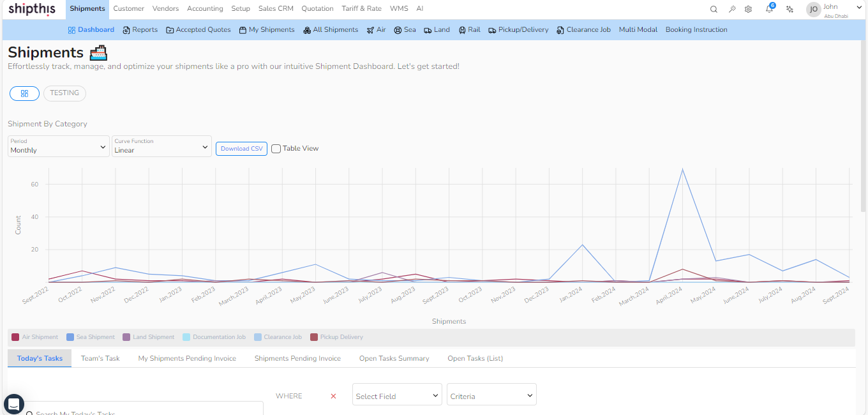Image resolution: width=868 pixels, height=415 pixels.
Task: Open the notifications bell with 6 alerts
Action: (x=769, y=8)
